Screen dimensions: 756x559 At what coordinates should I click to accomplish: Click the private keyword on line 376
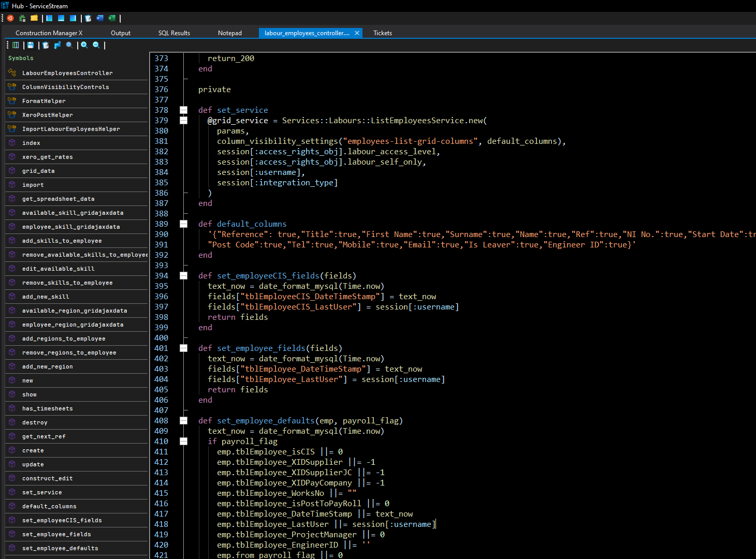(x=214, y=90)
